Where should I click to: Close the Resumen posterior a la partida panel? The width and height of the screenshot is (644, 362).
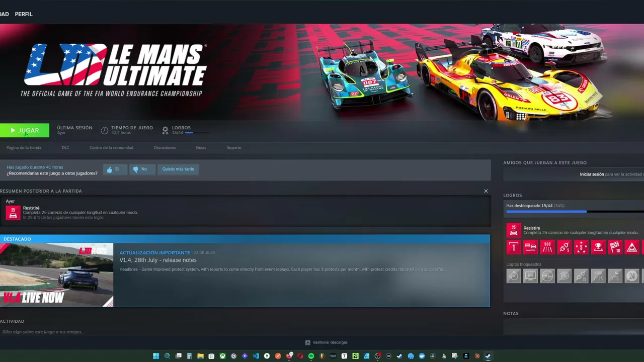click(486, 191)
